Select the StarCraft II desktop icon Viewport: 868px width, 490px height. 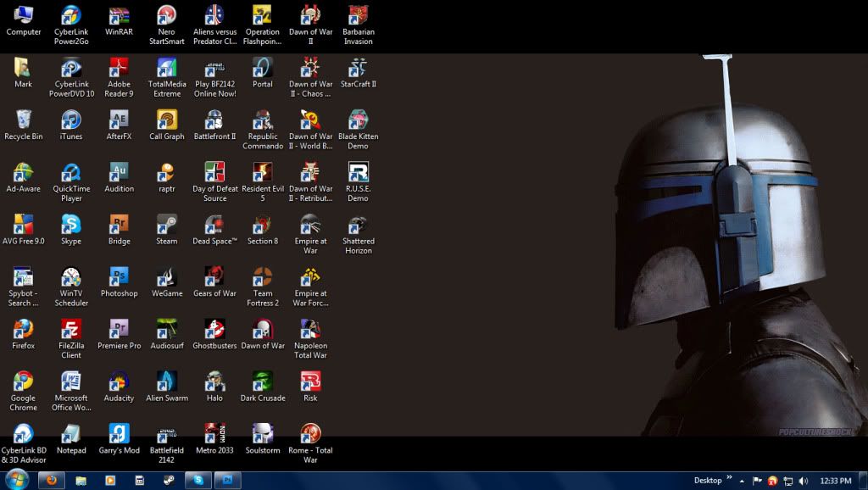(359, 73)
